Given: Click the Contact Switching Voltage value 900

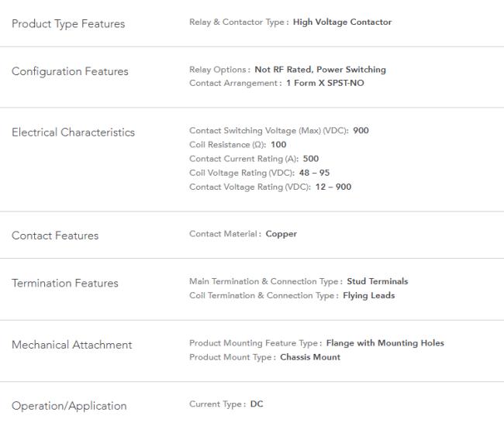Looking at the screenshot, I should [x=361, y=131].
